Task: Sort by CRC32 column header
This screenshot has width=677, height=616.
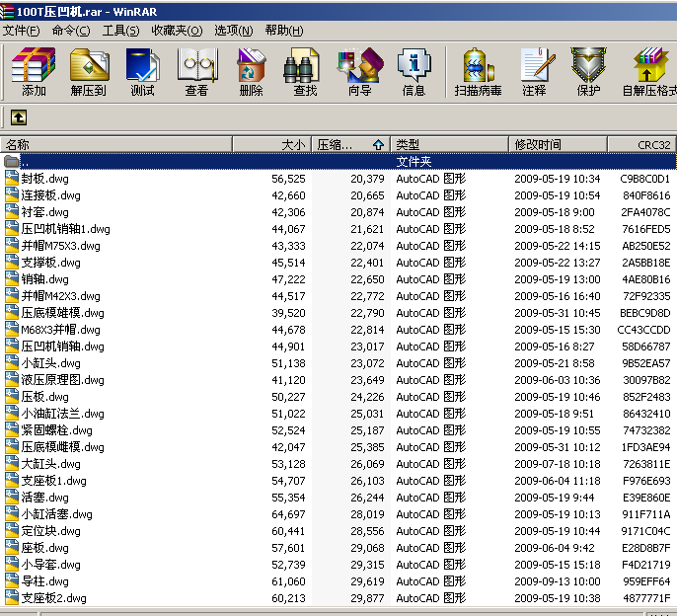Action: pyautogui.click(x=641, y=145)
